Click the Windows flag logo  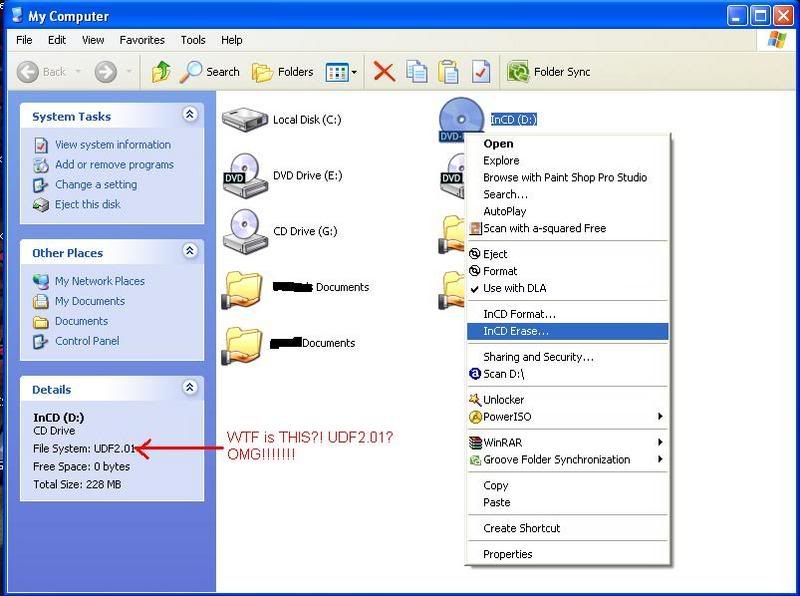(x=776, y=40)
